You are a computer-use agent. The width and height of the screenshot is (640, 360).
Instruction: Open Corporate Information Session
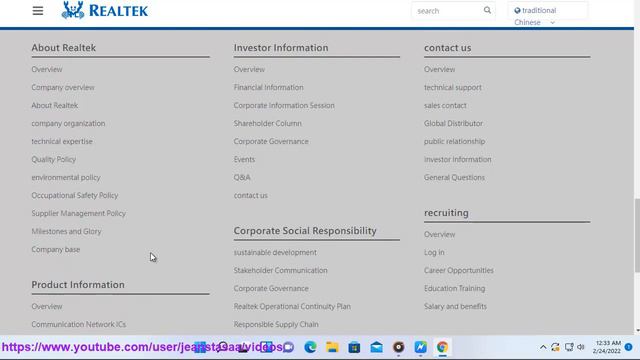coord(284,105)
